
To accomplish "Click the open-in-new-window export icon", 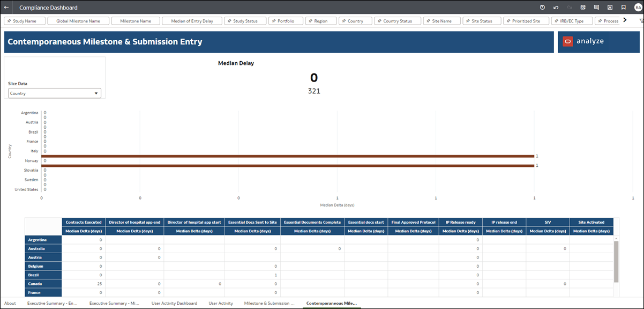I will coord(610,8).
